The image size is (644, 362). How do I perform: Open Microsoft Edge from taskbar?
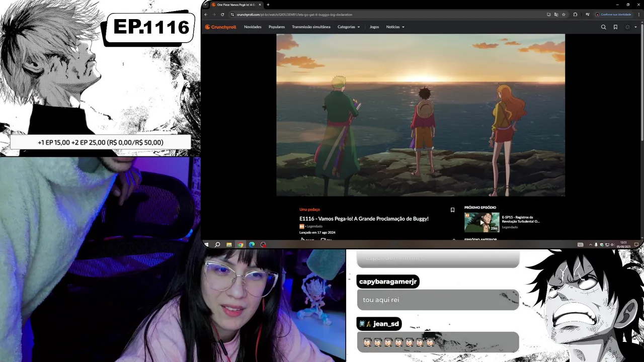pyautogui.click(x=252, y=244)
